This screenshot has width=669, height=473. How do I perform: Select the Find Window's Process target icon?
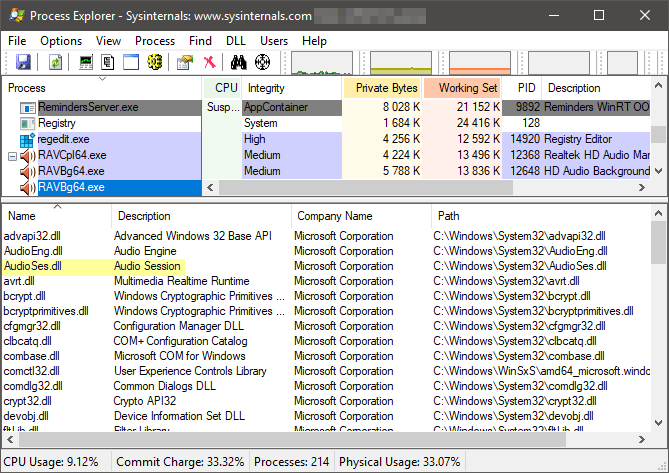click(262, 62)
